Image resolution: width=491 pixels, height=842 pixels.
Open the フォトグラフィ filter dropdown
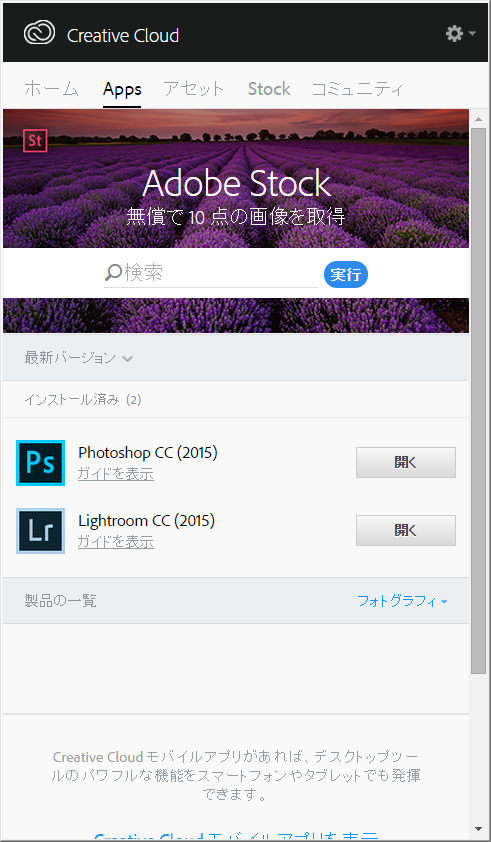click(x=402, y=601)
